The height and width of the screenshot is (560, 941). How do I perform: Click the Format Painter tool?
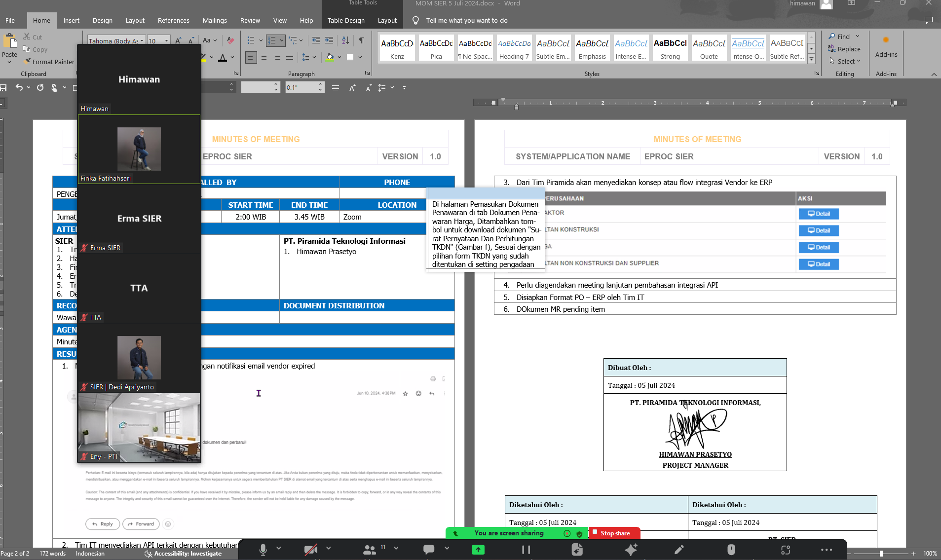pos(49,62)
